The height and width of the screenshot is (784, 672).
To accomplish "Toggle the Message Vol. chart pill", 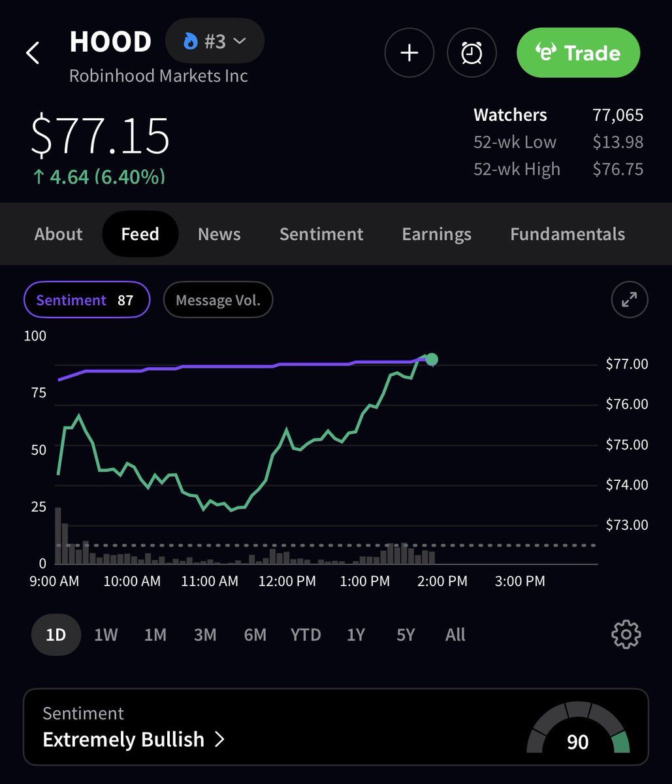I will point(218,300).
